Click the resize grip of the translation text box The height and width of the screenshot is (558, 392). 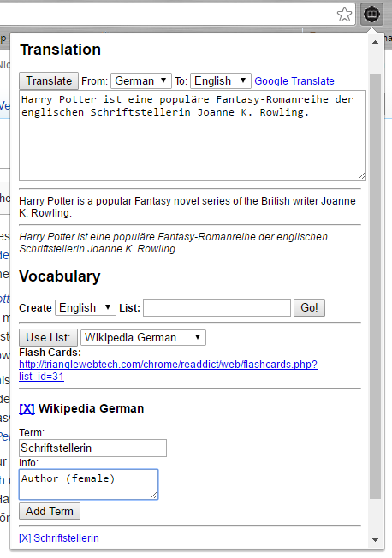[x=362, y=175]
